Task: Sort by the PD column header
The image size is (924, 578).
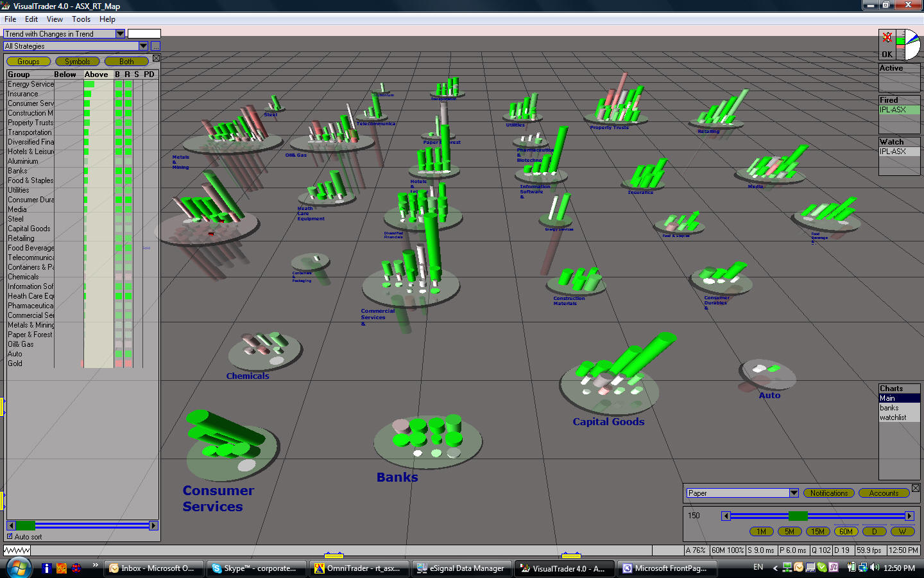Action: click(x=149, y=74)
